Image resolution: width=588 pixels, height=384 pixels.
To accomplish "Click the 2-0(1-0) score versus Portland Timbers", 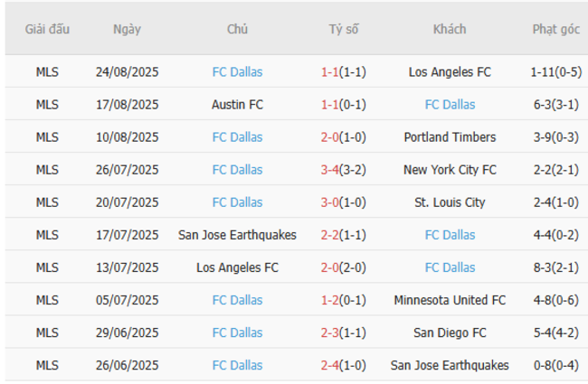I will point(343,137).
